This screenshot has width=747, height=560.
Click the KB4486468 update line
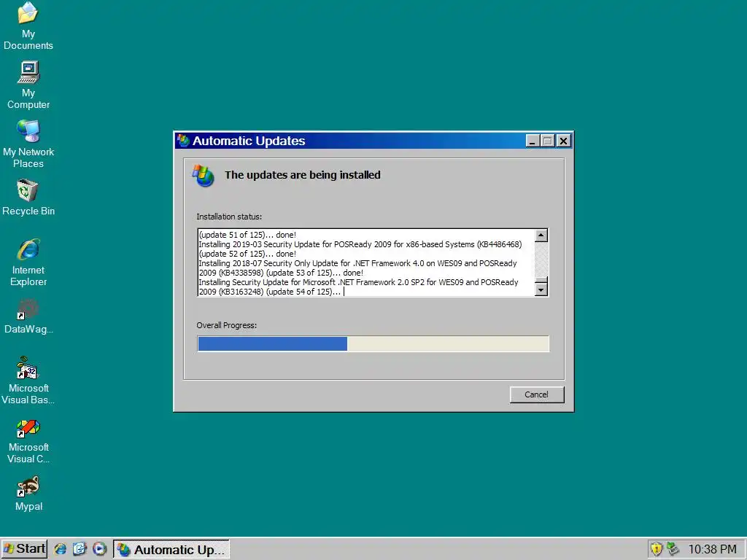[x=360, y=244]
